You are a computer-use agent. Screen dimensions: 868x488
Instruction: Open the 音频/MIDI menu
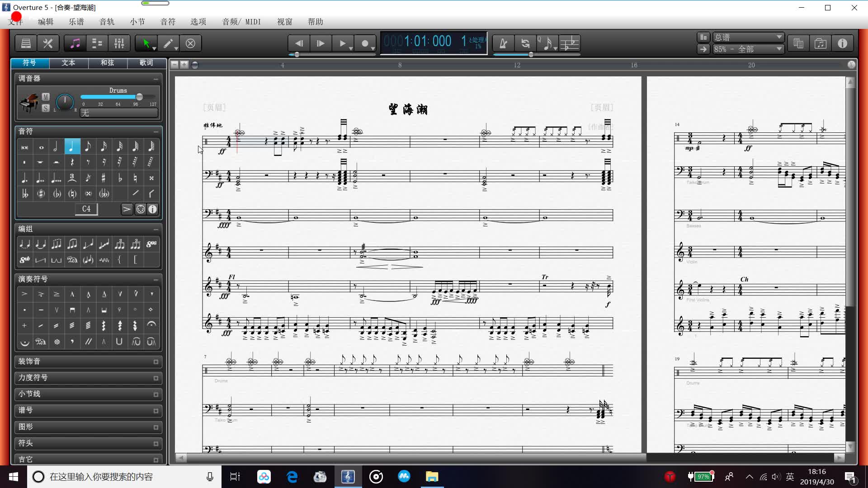click(x=241, y=22)
